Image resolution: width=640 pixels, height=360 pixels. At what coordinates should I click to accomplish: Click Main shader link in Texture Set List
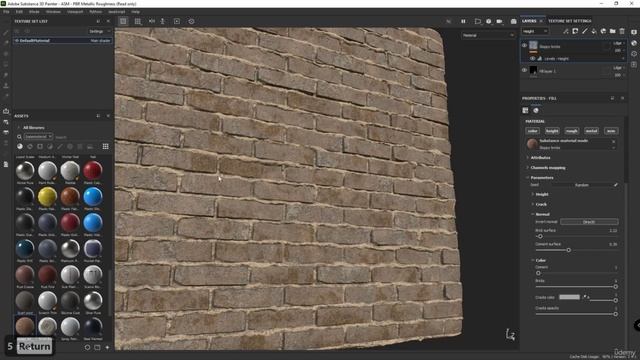tap(100, 40)
